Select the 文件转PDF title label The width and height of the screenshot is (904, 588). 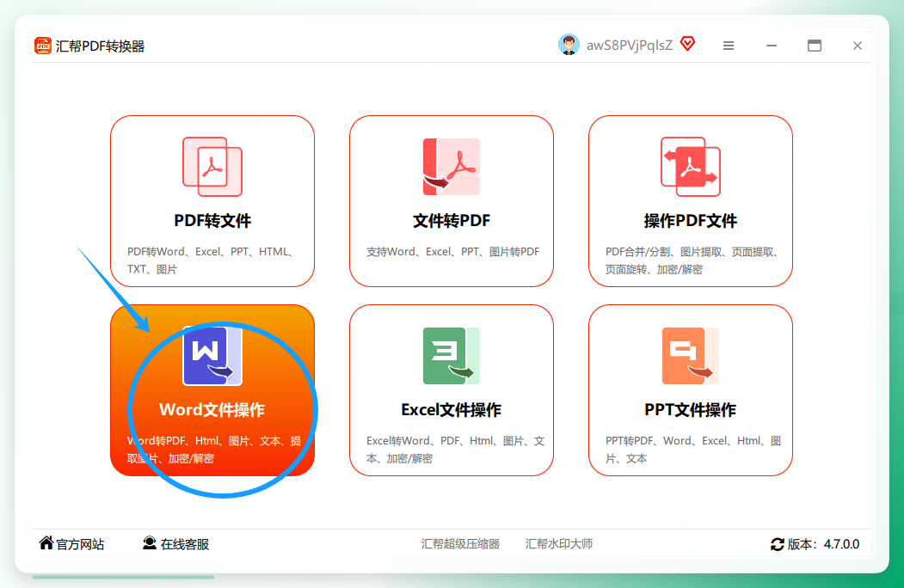[452, 221]
